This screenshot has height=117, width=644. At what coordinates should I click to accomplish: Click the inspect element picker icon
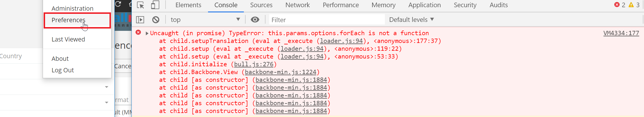pos(140,5)
